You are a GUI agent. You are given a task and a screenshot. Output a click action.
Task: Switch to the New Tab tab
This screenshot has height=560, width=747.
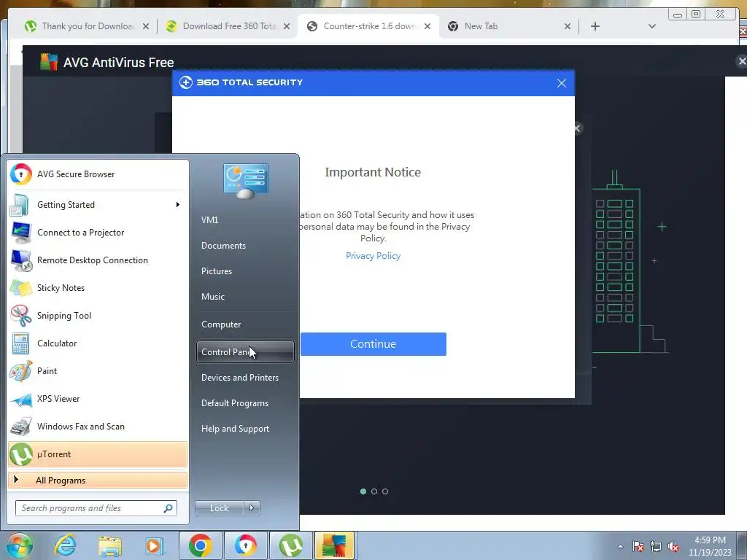coord(510,26)
